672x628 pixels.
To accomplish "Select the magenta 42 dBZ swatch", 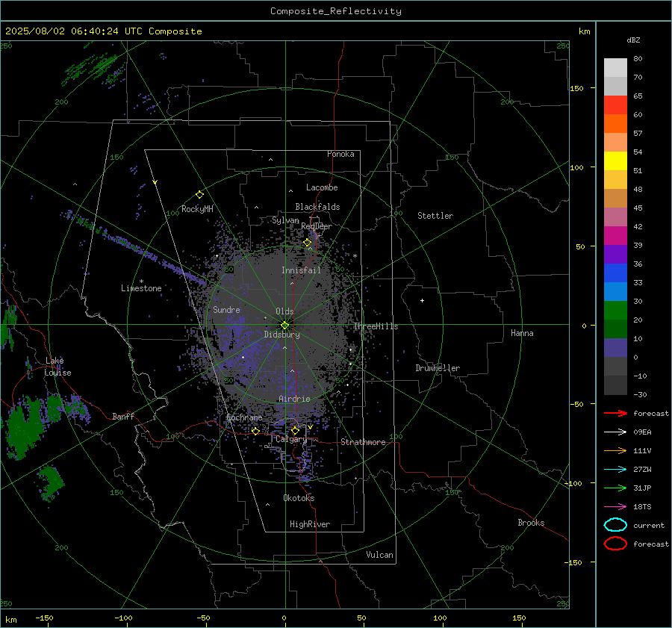I will (x=615, y=236).
